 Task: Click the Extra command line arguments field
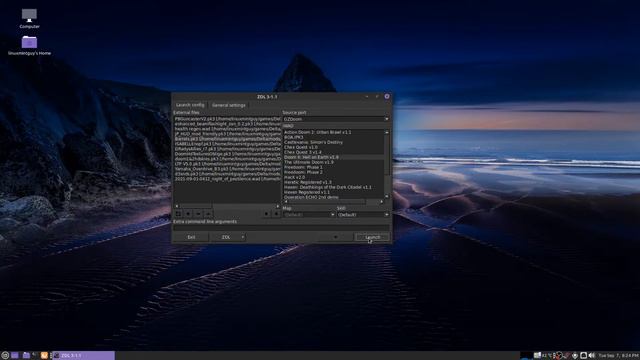point(281,228)
